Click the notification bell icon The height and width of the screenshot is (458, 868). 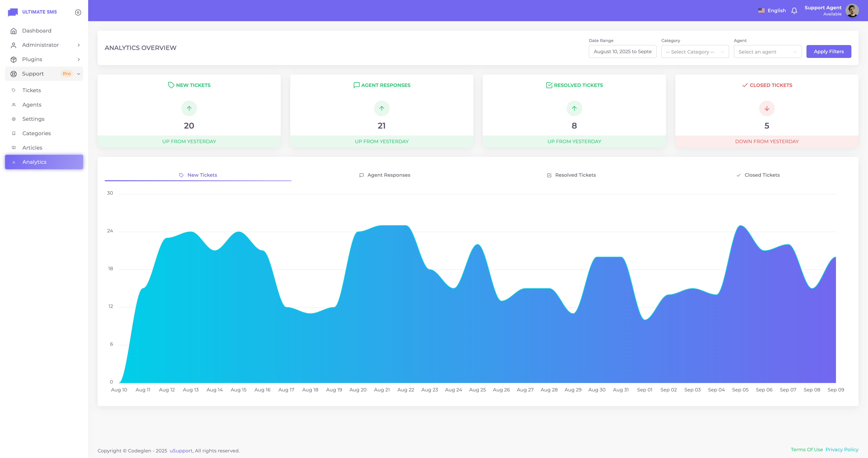pyautogui.click(x=794, y=11)
